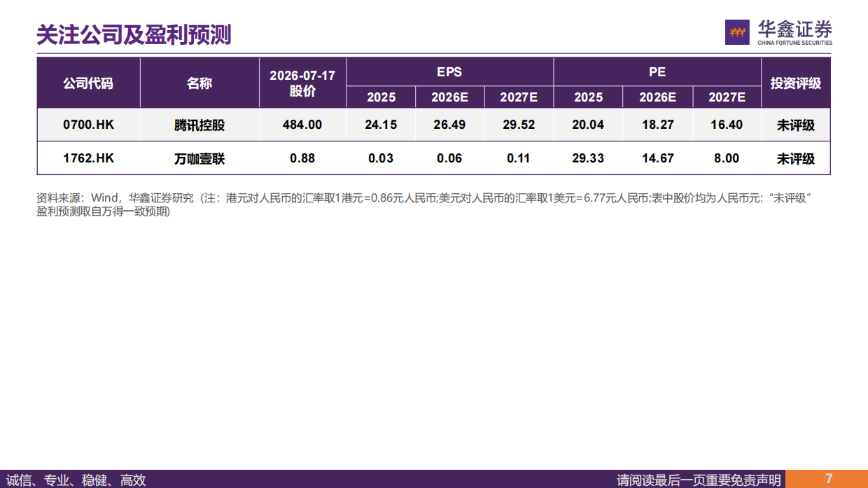Click EPS value 0.06
The image size is (868, 488).
click(449, 158)
